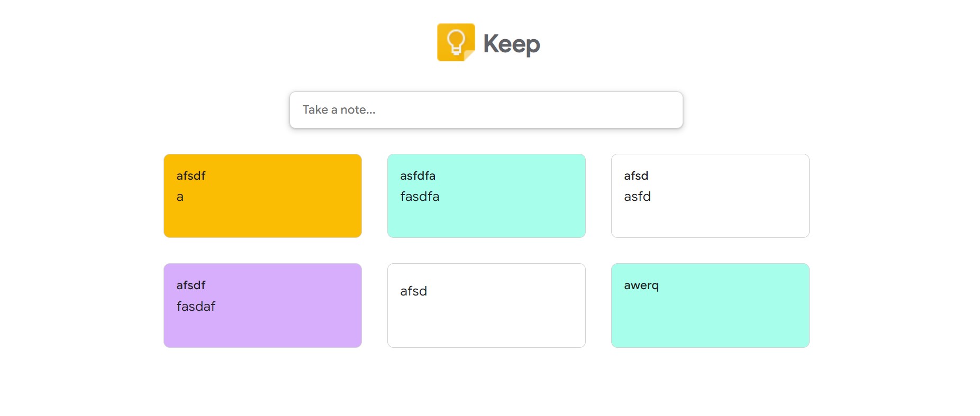
Task: Focus the 'Take a note...' input field
Action: pyautogui.click(x=486, y=110)
